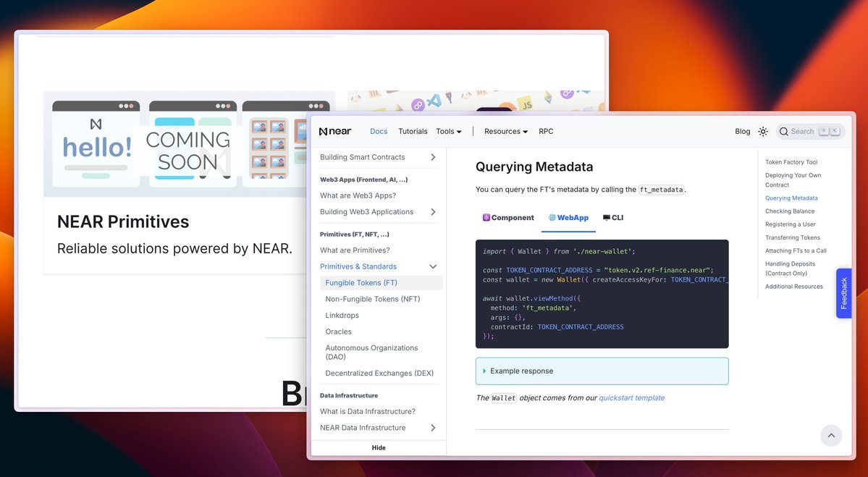Image resolution: width=868 pixels, height=477 pixels.
Task: Open Non-Fungible Tokens (NFT) page
Action: pos(372,299)
